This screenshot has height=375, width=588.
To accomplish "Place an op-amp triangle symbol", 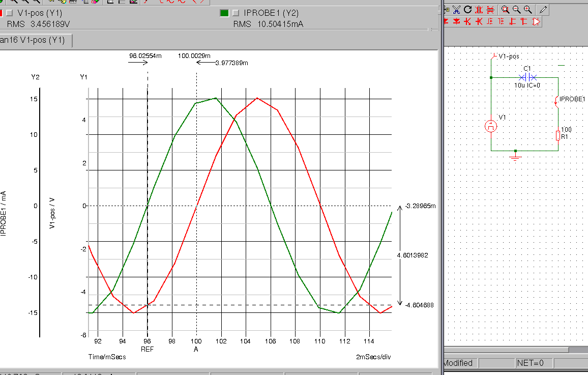I will (x=536, y=21).
